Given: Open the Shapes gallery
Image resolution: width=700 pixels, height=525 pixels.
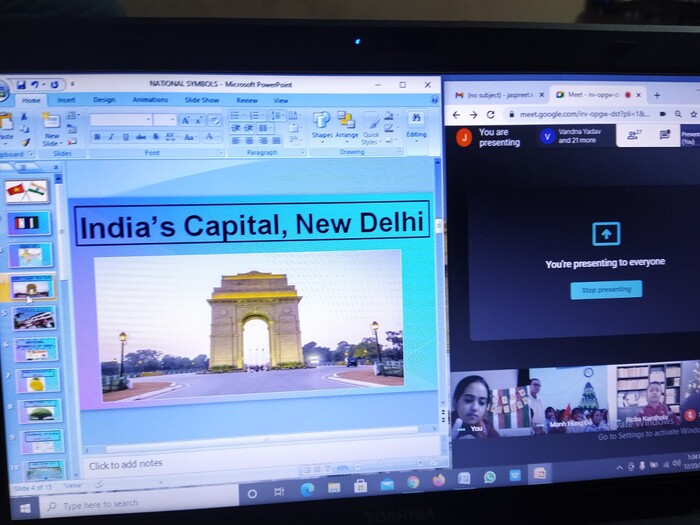Looking at the screenshot, I should 321,121.
